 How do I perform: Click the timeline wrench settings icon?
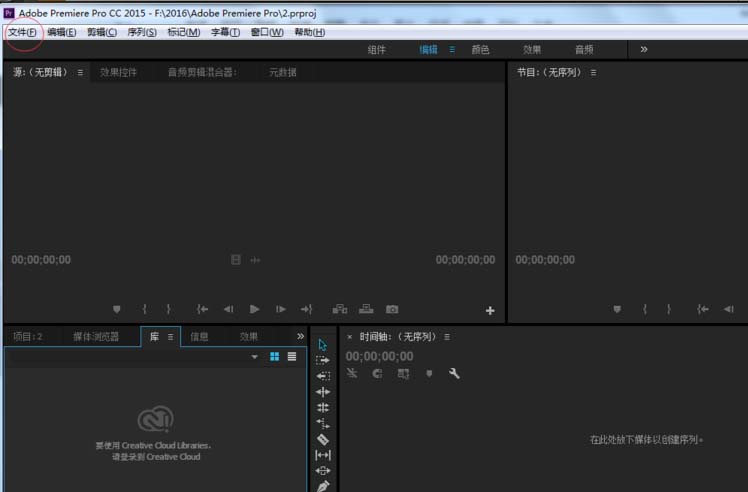click(x=454, y=373)
